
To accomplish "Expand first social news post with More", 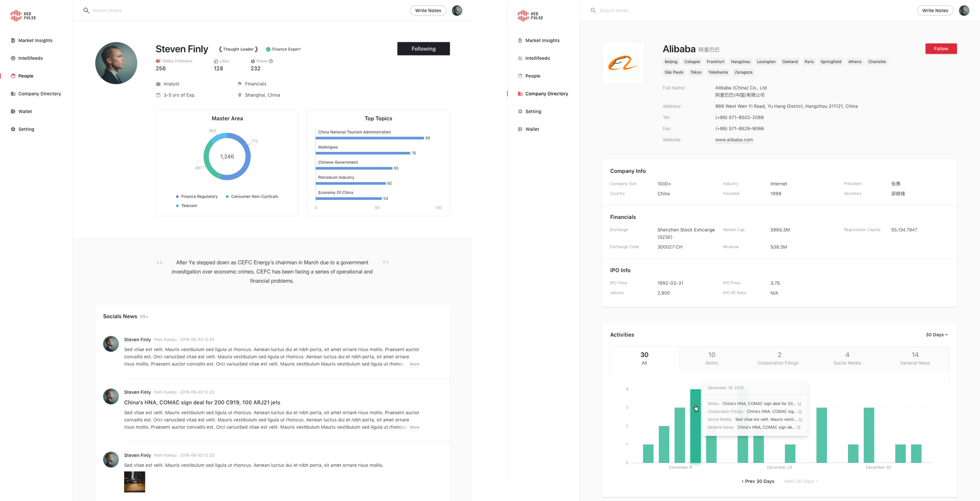I will (414, 364).
